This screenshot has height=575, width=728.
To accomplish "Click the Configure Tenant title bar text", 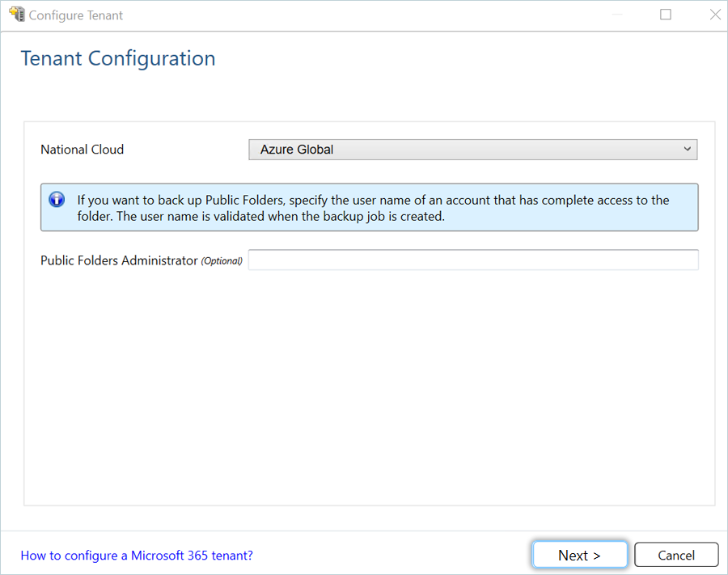I will click(x=76, y=15).
